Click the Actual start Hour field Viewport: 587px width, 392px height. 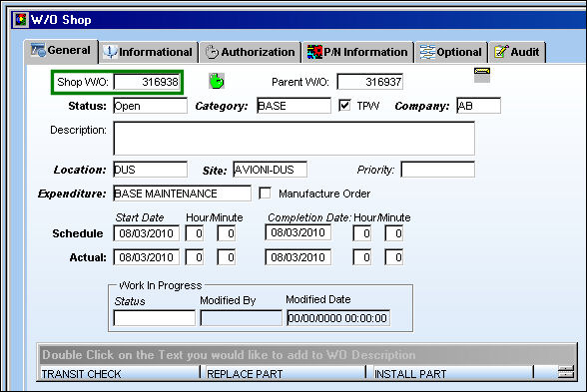click(x=195, y=257)
